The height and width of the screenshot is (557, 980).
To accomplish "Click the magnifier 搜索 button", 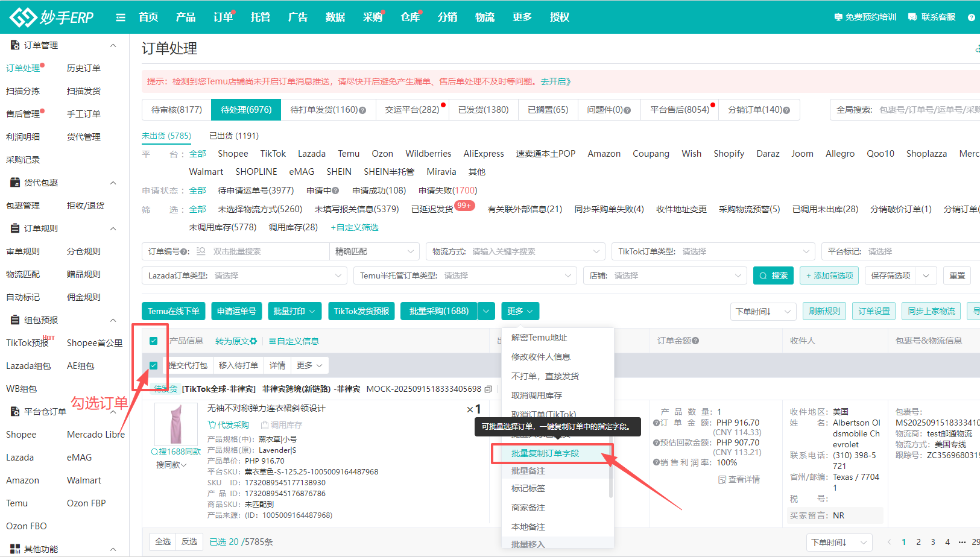I will [x=773, y=275].
